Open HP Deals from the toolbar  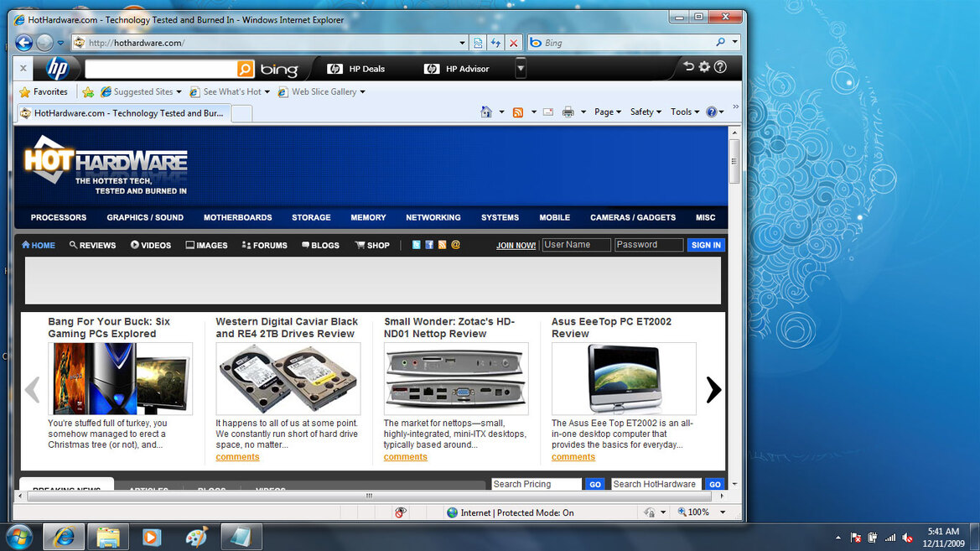point(356,69)
